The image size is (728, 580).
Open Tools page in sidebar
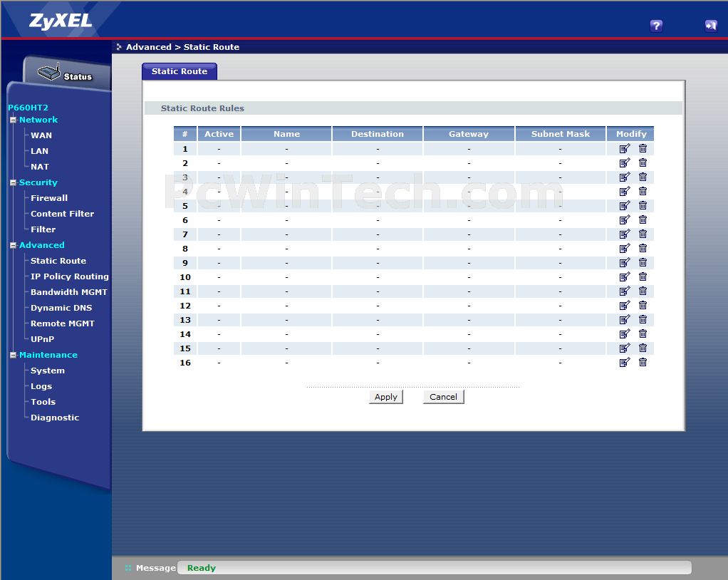pos(43,402)
